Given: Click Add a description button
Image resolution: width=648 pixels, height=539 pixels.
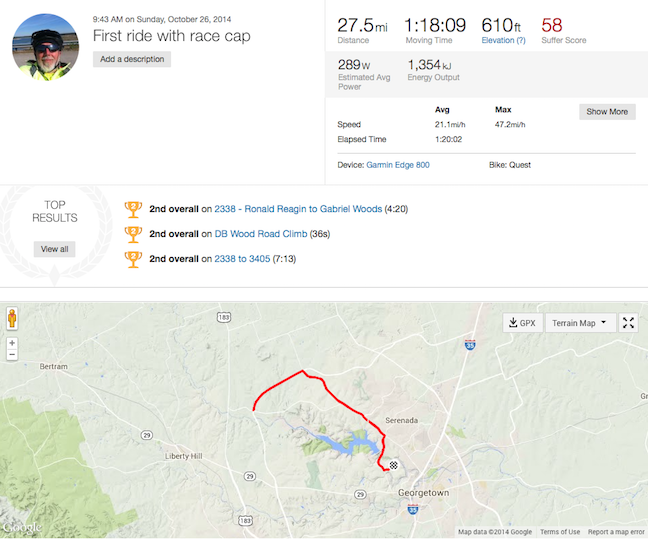Looking at the screenshot, I should click(x=132, y=59).
